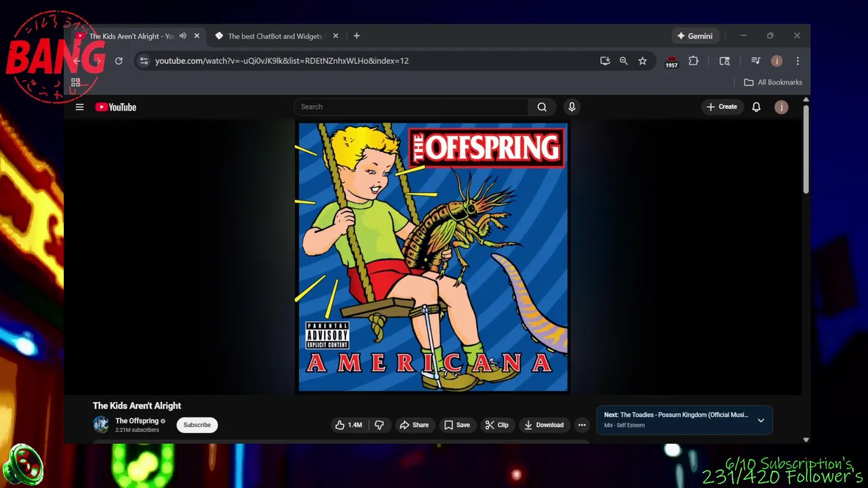868x488 pixels.
Task: Open The Offspring channel name link
Action: pos(137,421)
